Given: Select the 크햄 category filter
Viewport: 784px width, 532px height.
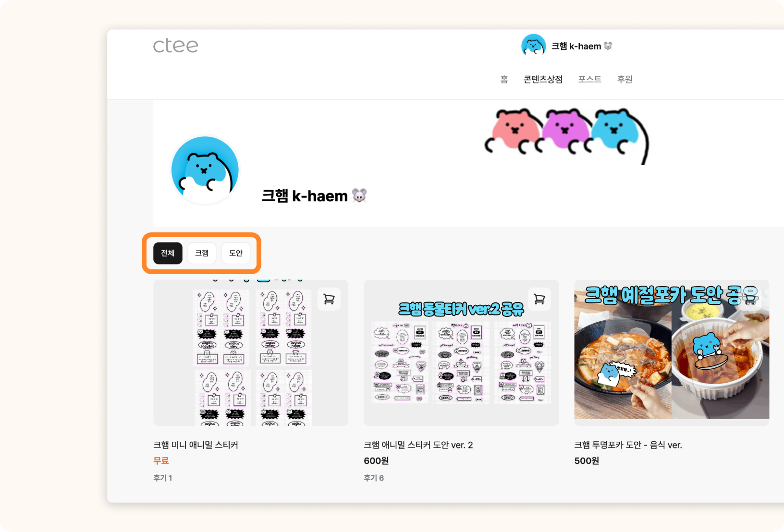Looking at the screenshot, I should tap(202, 253).
